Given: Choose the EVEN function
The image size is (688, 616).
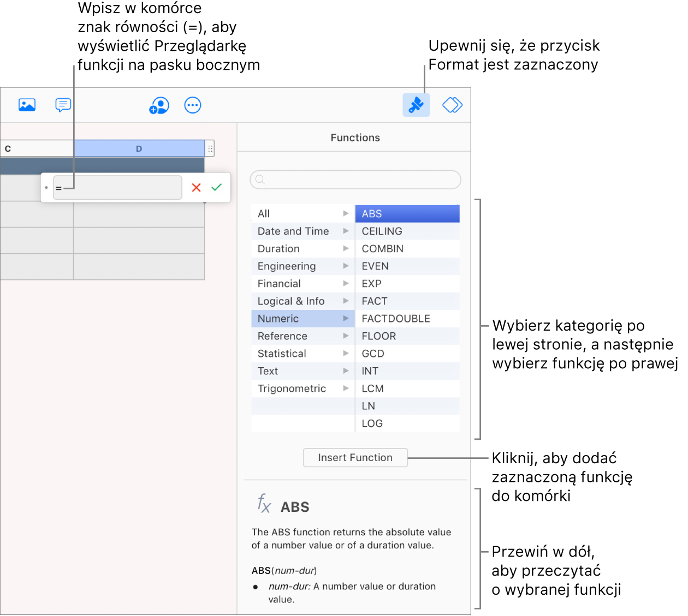Looking at the screenshot, I should [407, 266].
